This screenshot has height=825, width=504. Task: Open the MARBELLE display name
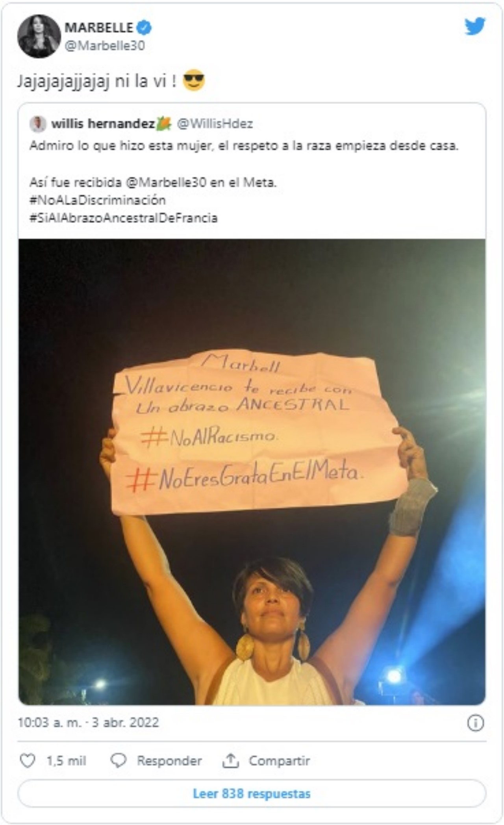(x=99, y=28)
